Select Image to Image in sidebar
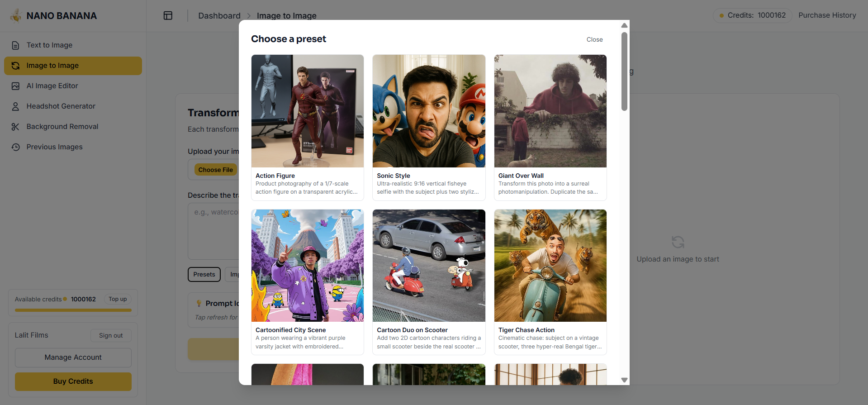This screenshot has width=868, height=405. pyautogui.click(x=73, y=66)
